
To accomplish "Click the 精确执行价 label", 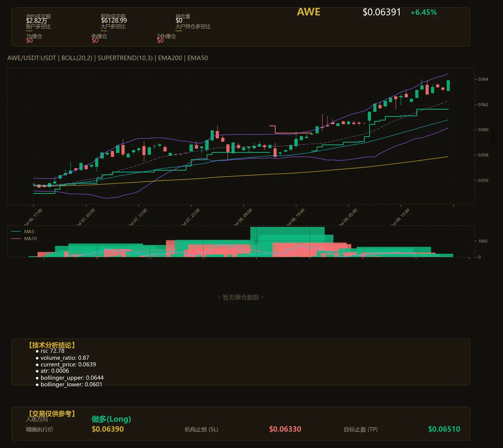I will 40,430.
